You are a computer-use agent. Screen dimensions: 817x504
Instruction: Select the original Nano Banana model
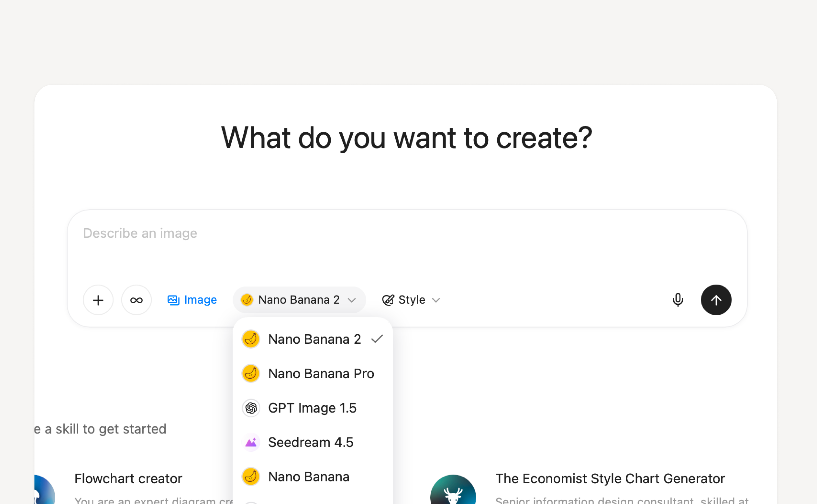pos(309,477)
